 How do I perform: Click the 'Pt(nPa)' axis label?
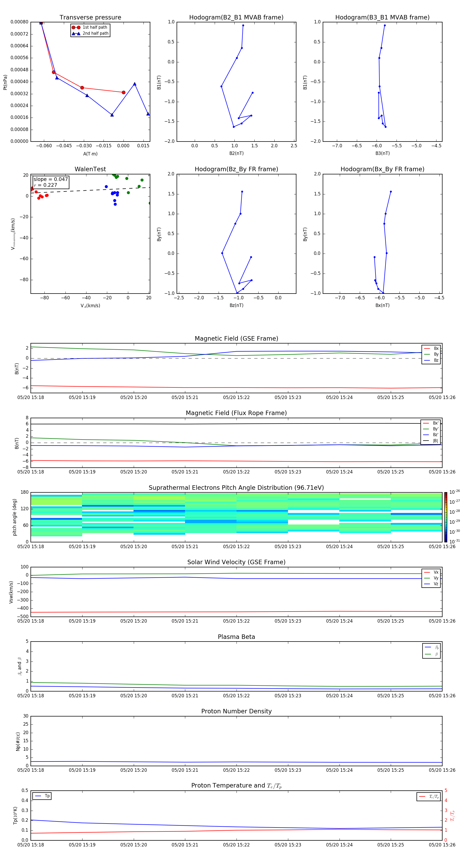click(5, 82)
